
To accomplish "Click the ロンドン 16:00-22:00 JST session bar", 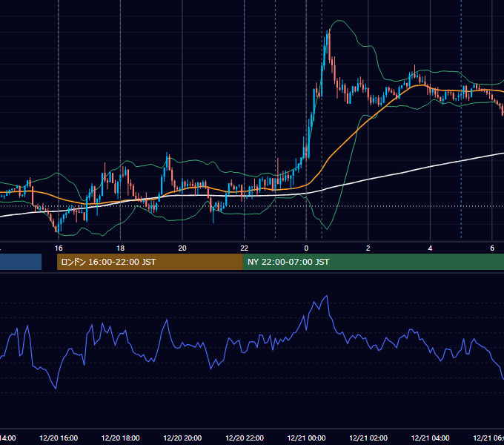I will click(x=150, y=262).
